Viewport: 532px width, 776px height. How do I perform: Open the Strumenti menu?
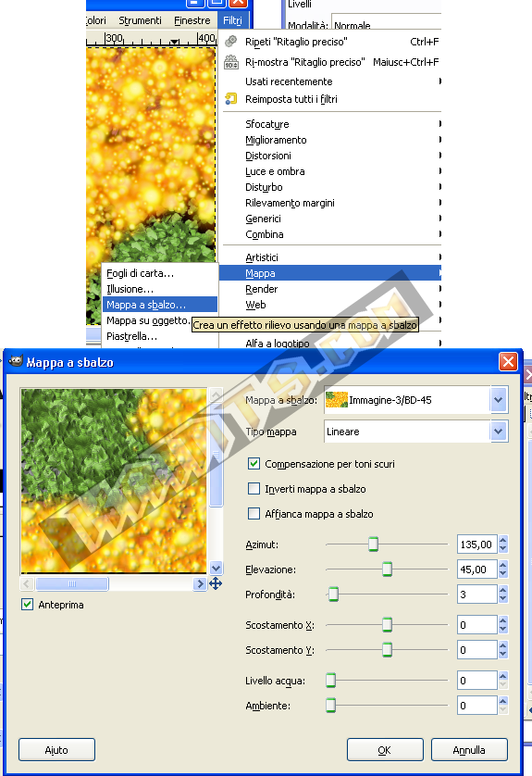pos(140,20)
